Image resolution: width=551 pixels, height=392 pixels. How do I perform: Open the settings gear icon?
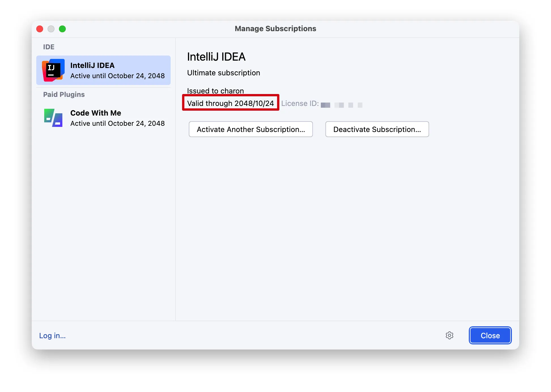(450, 335)
